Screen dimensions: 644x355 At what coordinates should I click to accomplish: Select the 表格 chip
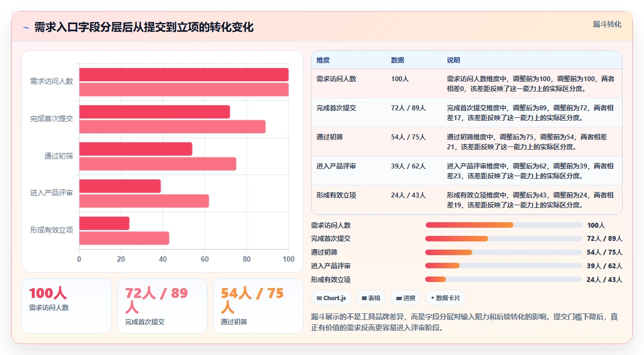coord(371,298)
